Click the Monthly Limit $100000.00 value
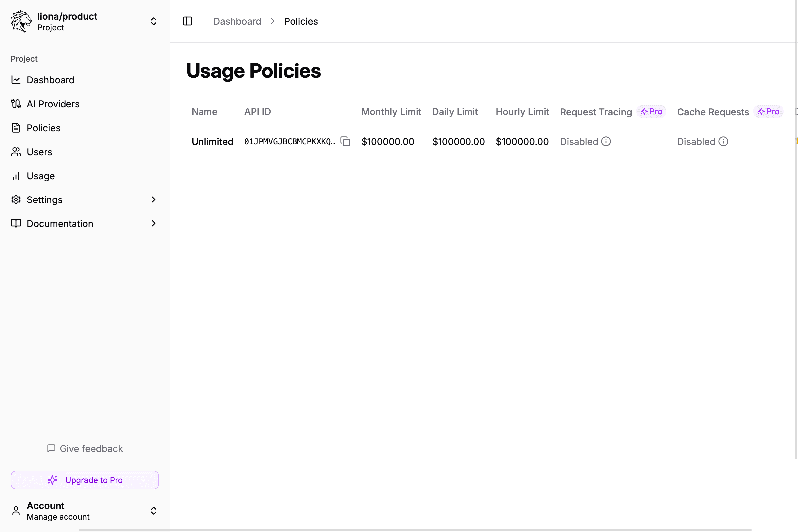The image size is (798, 532). pyautogui.click(x=388, y=142)
